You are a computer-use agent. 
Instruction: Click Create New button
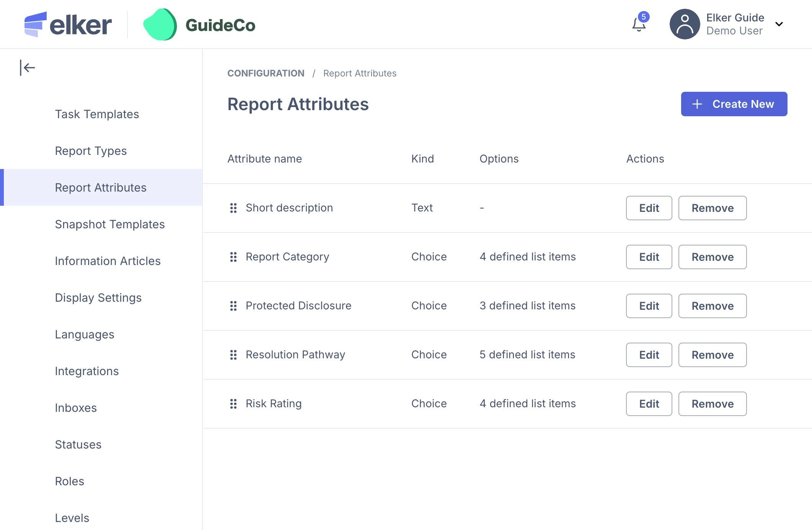tap(734, 104)
